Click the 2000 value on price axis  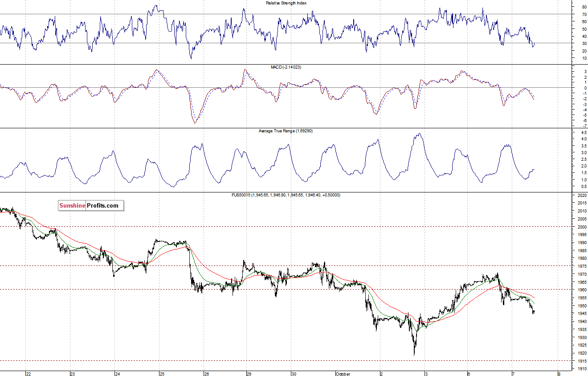[581, 227]
